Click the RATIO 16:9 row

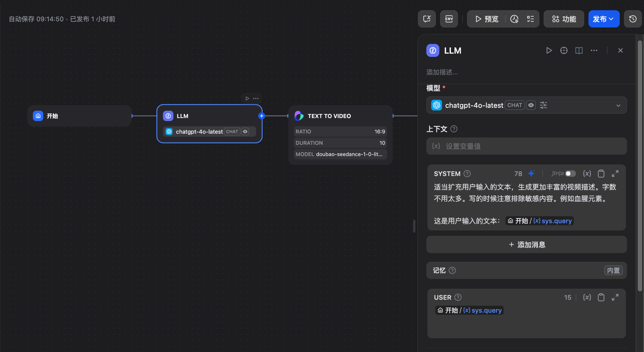pyautogui.click(x=340, y=132)
